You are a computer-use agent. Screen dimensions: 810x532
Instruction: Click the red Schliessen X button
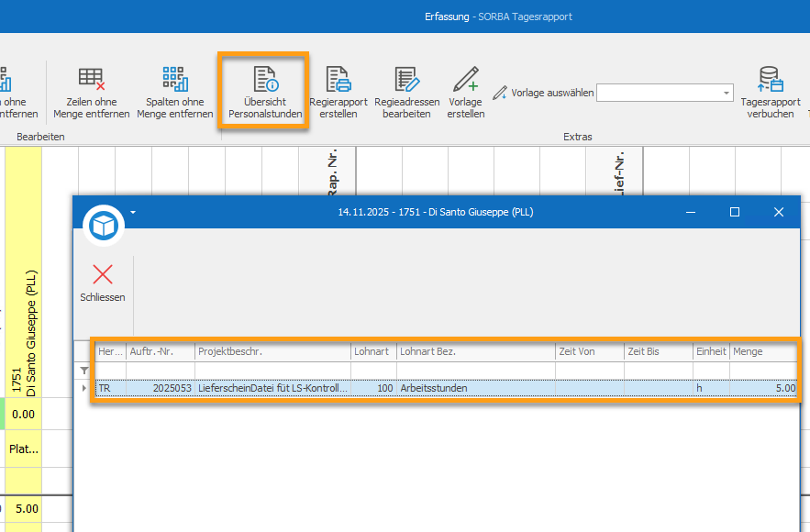pyautogui.click(x=103, y=274)
